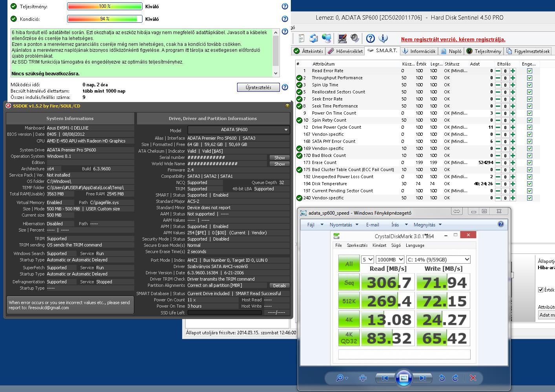
Task: Toggle the enable checkbox for Power On Time Count
Action: 529,113
